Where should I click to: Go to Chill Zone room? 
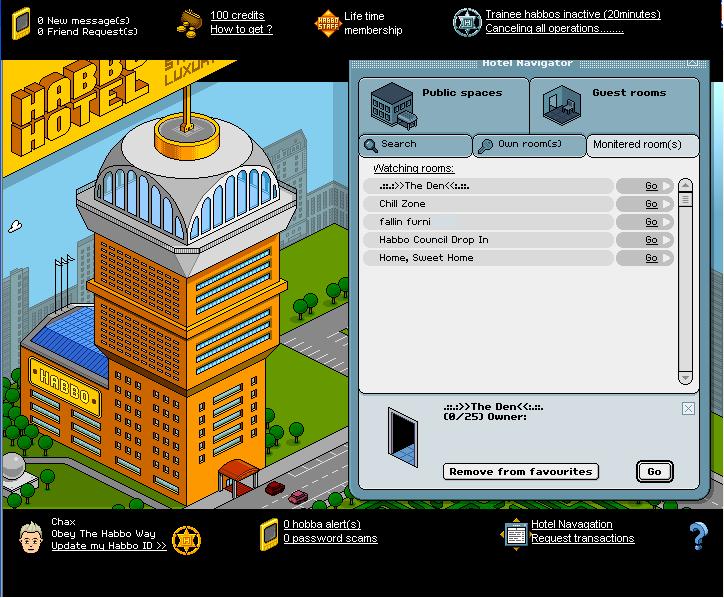coord(645,204)
